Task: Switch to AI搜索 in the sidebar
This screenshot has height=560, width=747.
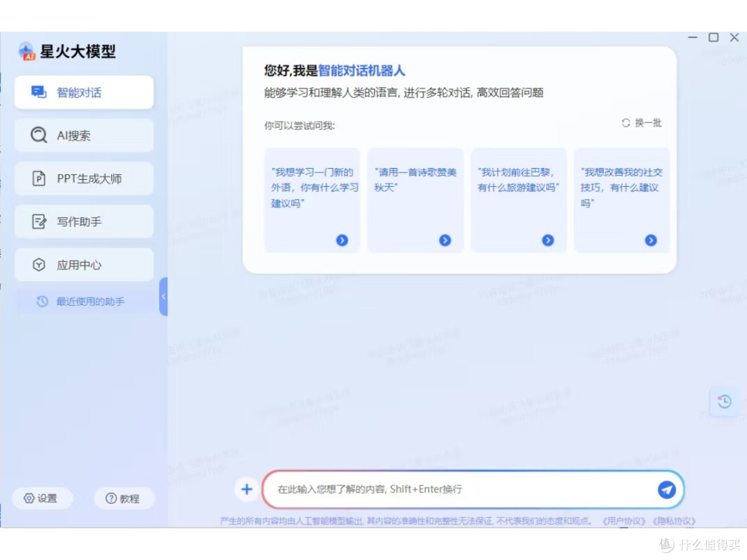Action: pos(84,136)
